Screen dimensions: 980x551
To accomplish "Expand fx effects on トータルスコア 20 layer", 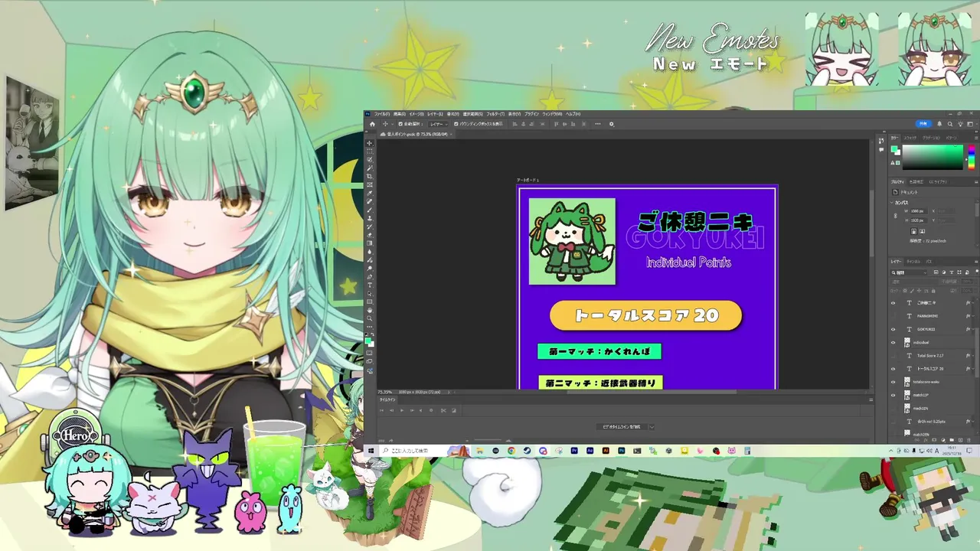I will pos(973,369).
